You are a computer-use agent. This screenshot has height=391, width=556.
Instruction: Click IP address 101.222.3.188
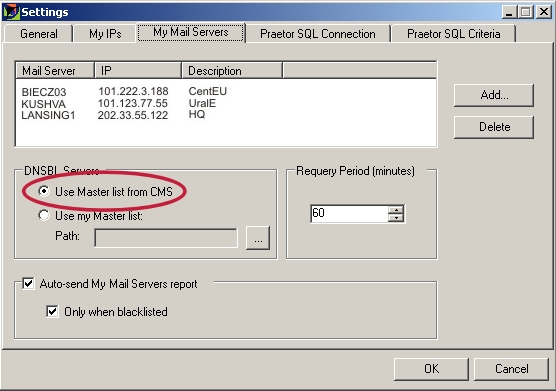133,91
